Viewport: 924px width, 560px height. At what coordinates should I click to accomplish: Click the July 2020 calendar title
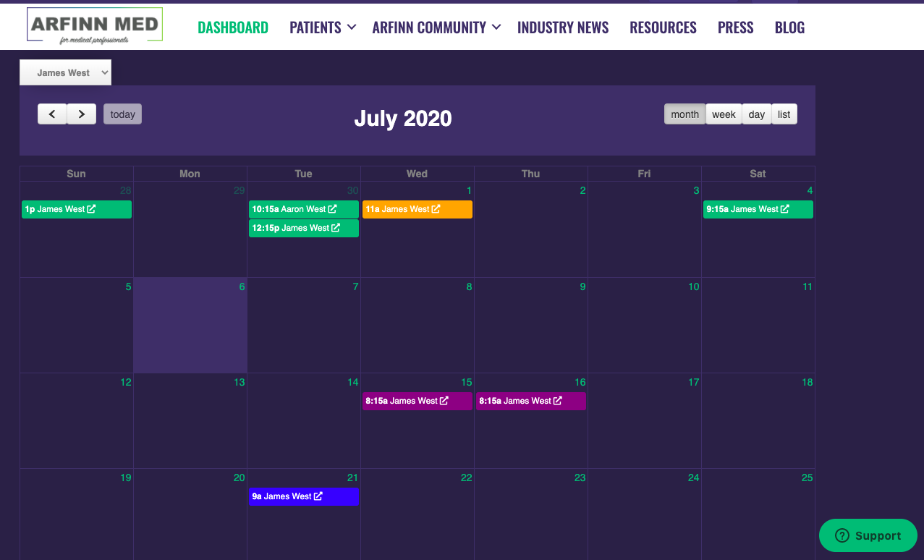click(403, 119)
